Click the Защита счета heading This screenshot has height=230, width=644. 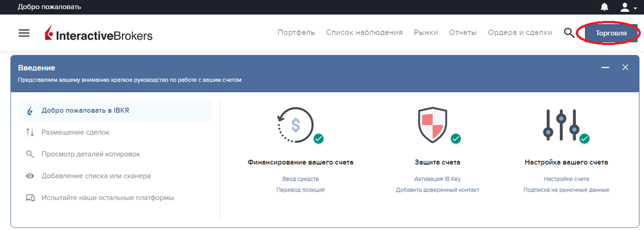coord(437,162)
